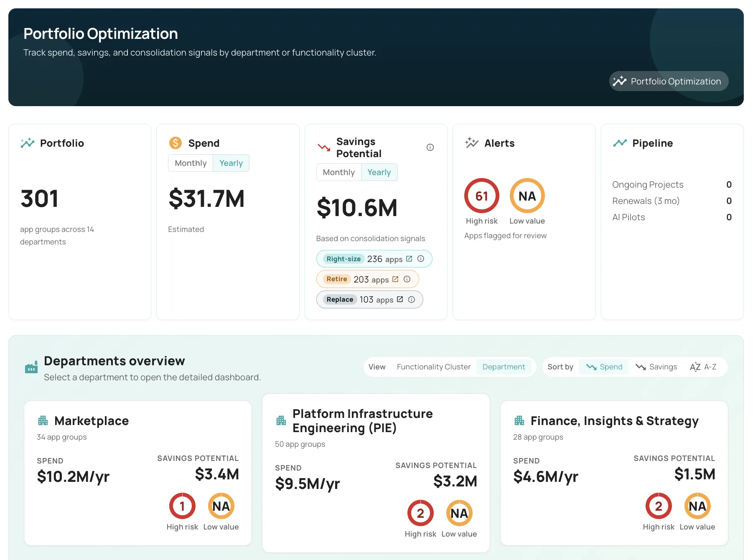Click the Portfolio card sparkle chart icon
The height and width of the screenshot is (560, 753).
28,143
